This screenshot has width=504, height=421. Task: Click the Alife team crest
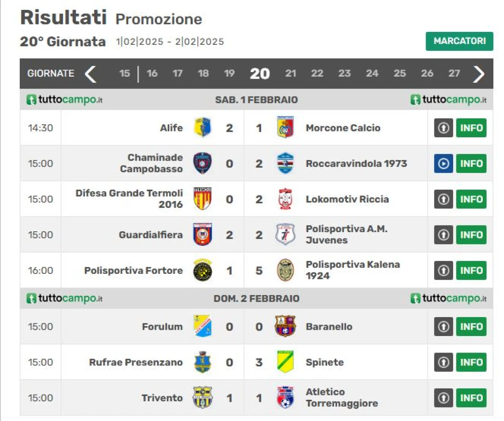pos(202,127)
